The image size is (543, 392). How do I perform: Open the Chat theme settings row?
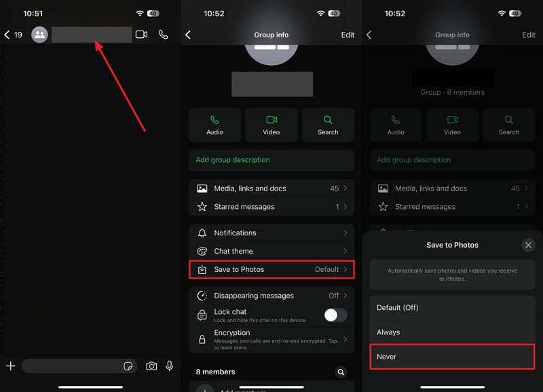click(x=271, y=251)
